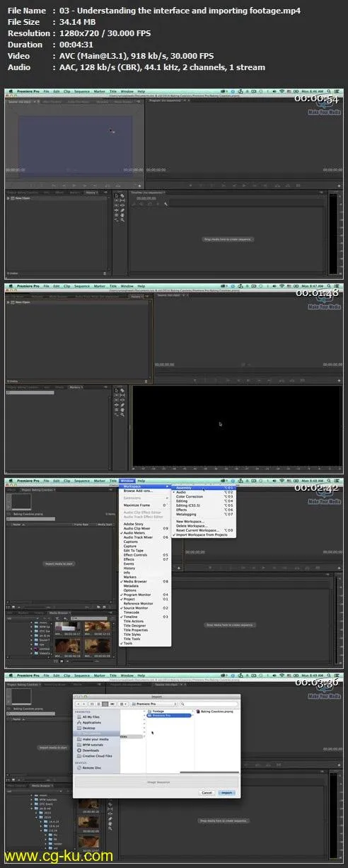
Task: Toggle the checked Project menu entry
Action: [145, 599]
